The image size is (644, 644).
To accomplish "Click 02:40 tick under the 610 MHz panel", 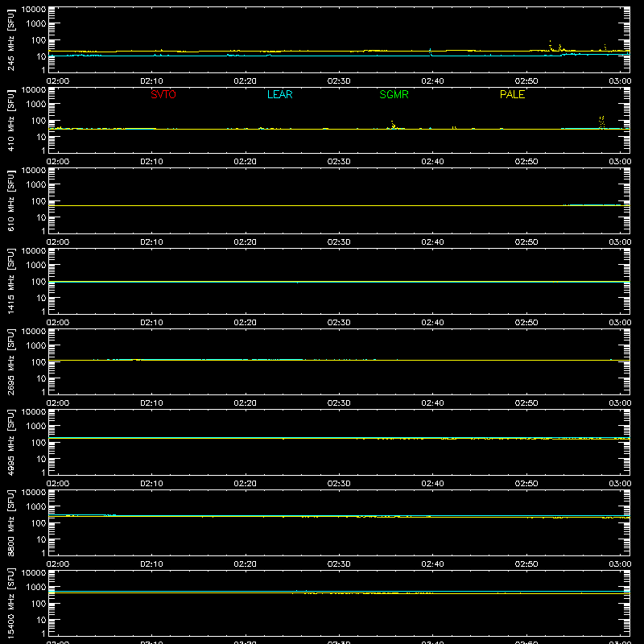I will (x=432, y=242).
